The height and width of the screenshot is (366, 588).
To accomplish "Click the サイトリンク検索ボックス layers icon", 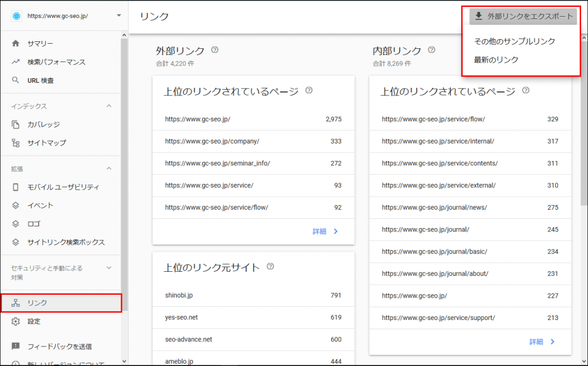I will pyautogui.click(x=16, y=242).
